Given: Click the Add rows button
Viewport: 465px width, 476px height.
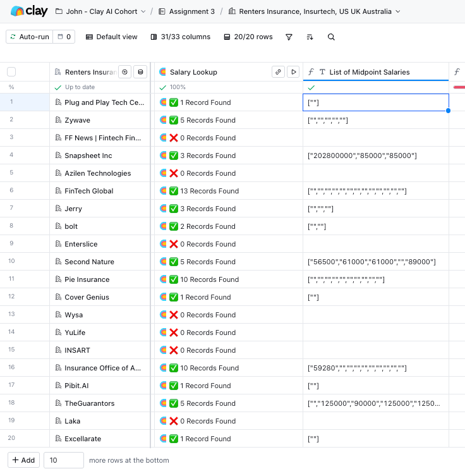Looking at the screenshot, I should [23, 460].
